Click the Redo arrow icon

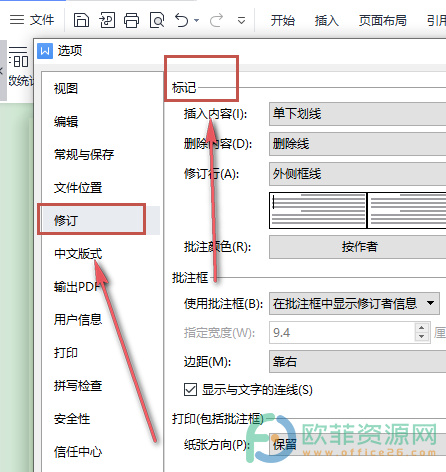click(216, 20)
